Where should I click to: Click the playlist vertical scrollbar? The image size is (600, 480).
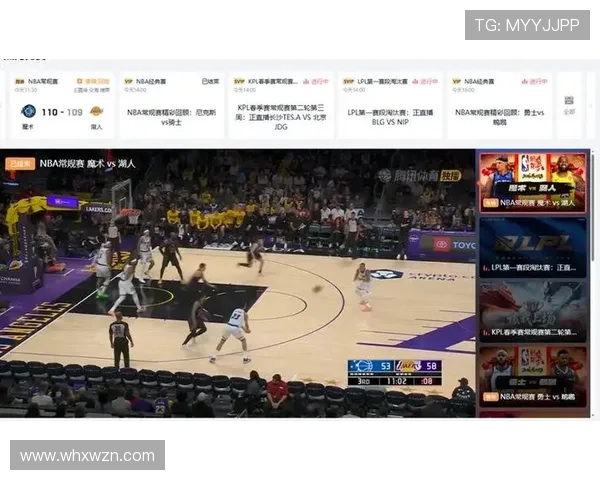pyautogui.click(x=593, y=207)
